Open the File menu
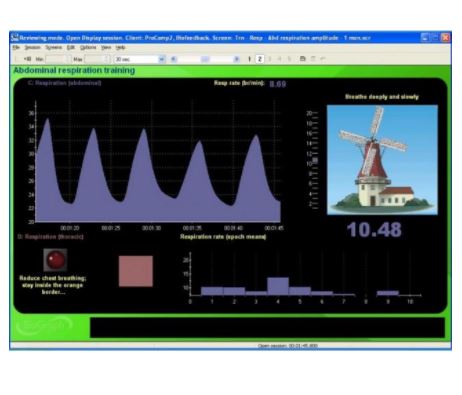This screenshot has width=462, height=395. point(16,48)
